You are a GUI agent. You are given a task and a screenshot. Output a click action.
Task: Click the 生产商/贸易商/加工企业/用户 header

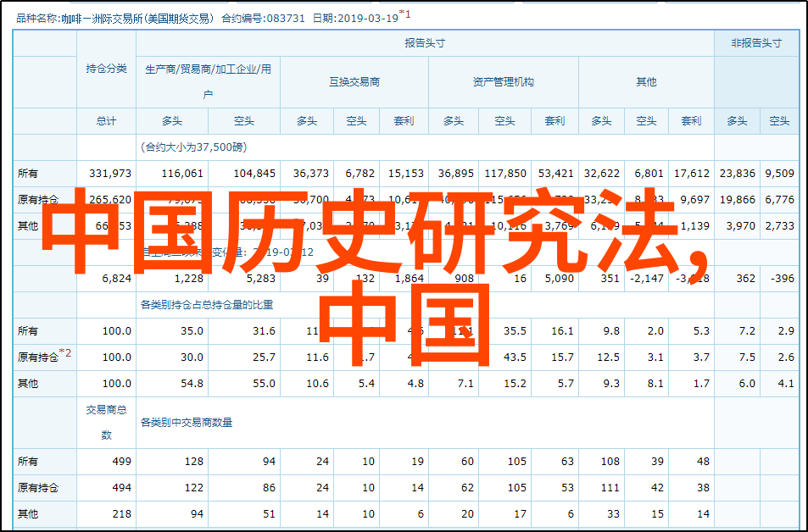coord(208,81)
